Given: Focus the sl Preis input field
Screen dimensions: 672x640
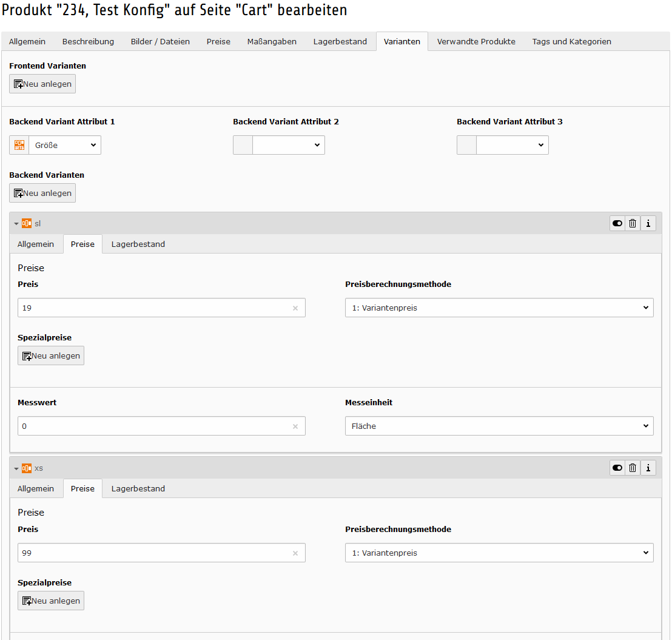Looking at the screenshot, I should 161,308.
